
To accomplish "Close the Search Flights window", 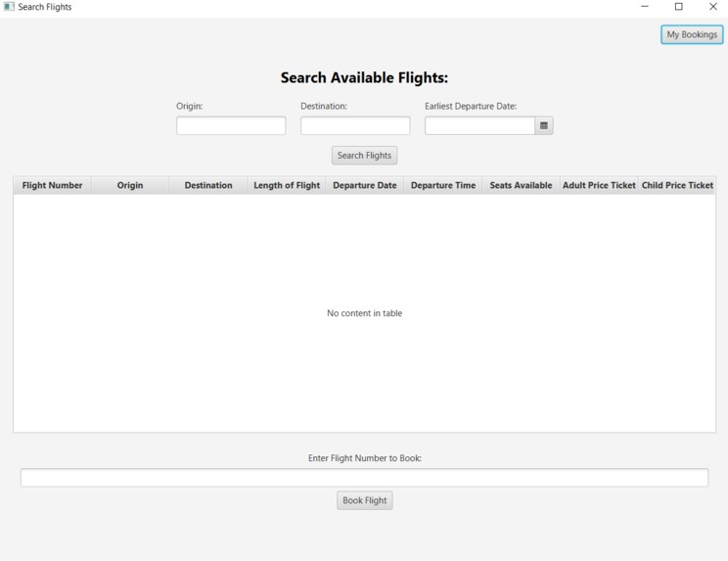I will [x=713, y=7].
